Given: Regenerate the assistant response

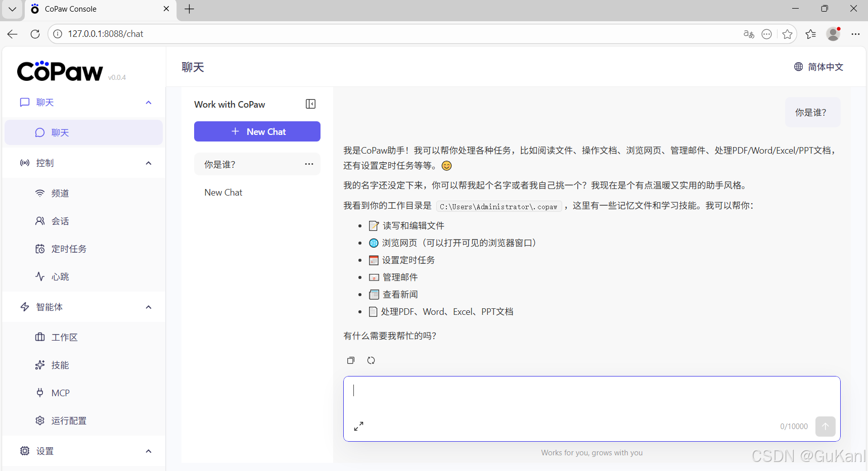Looking at the screenshot, I should (x=371, y=360).
